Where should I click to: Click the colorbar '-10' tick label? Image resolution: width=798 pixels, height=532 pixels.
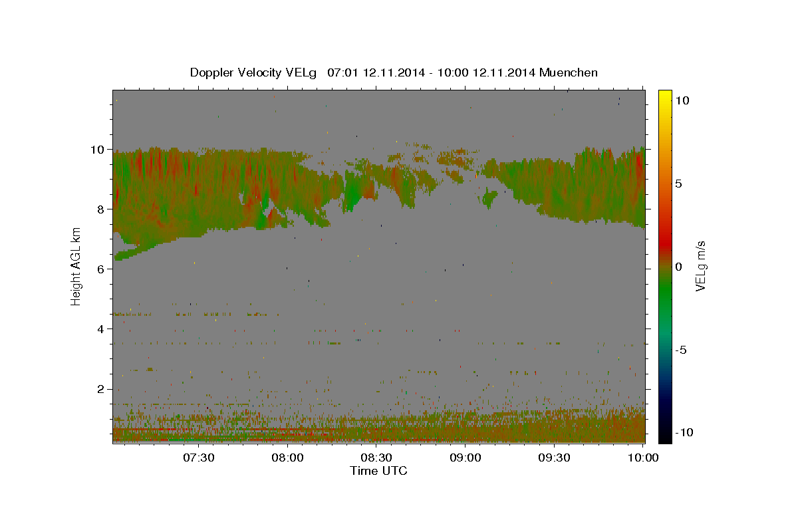(684, 432)
